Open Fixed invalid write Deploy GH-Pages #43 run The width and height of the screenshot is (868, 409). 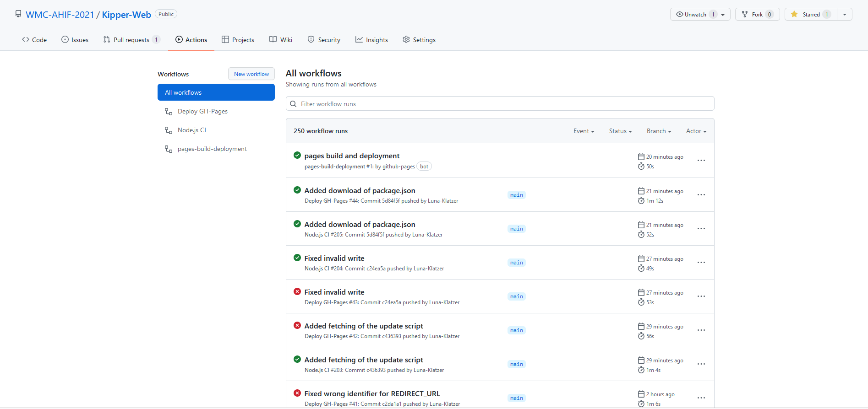pos(334,292)
